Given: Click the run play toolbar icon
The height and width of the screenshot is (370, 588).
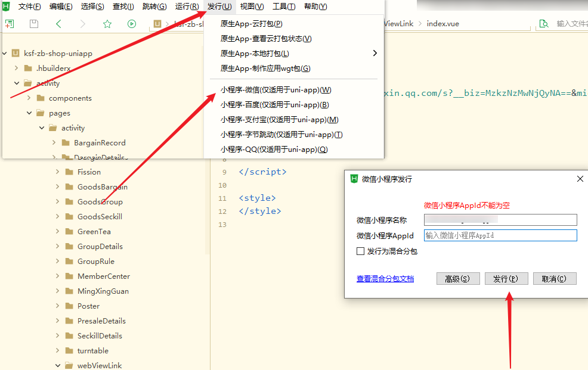Looking at the screenshot, I should [132, 24].
